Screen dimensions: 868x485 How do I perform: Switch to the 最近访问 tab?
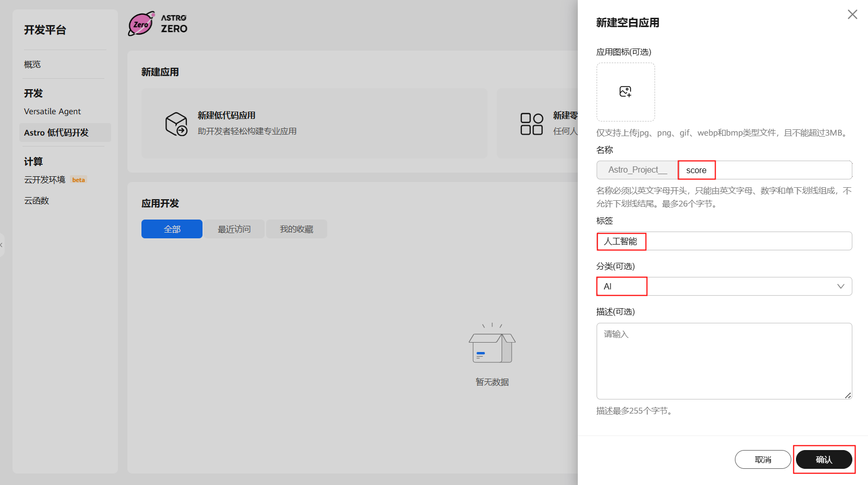coord(234,229)
